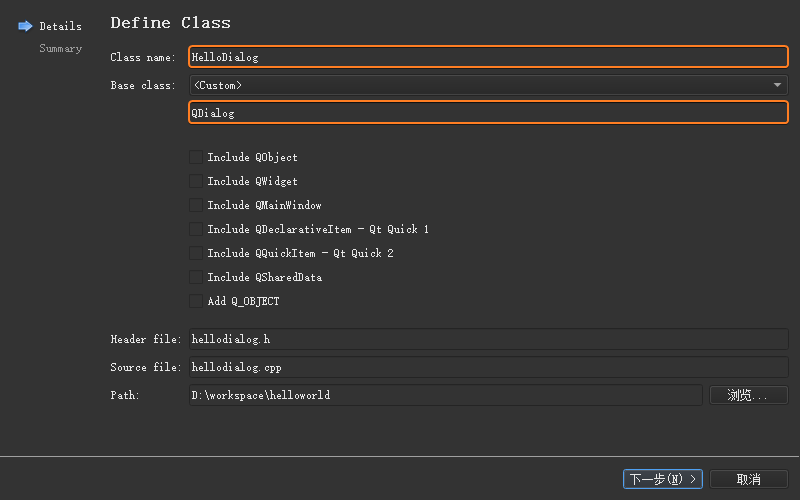The width and height of the screenshot is (800, 500).
Task: Click the Path field D:\workspace\helloworld
Action: (445, 395)
